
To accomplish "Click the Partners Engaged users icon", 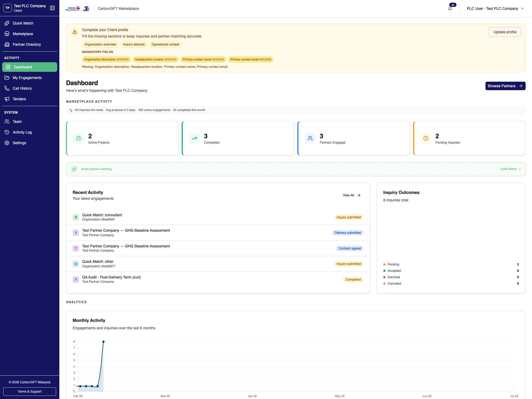I will (310, 138).
